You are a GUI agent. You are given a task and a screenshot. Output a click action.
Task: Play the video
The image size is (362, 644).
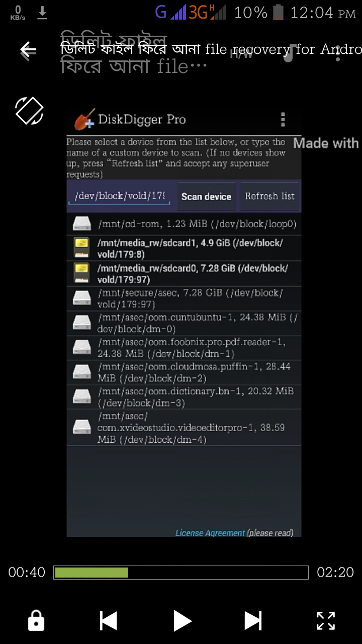[182, 621]
